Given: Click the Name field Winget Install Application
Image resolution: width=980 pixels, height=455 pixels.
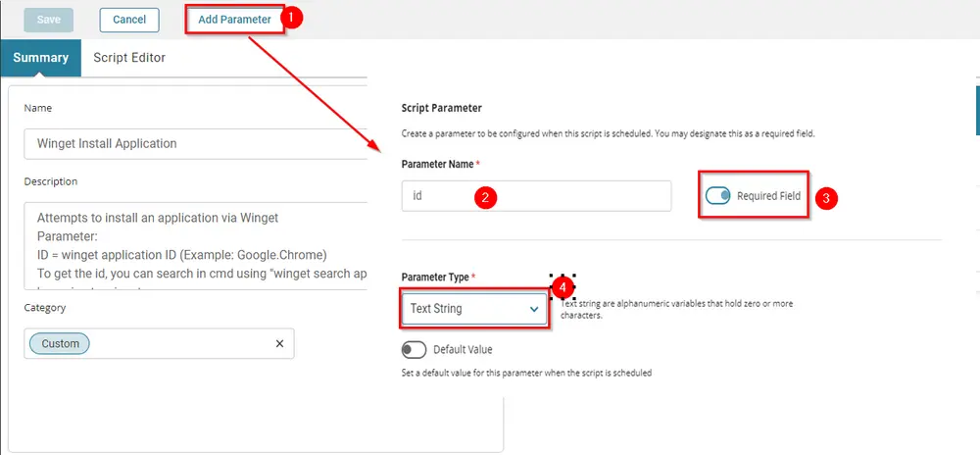Looking at the screenshot, I should (x=196, y=144).
